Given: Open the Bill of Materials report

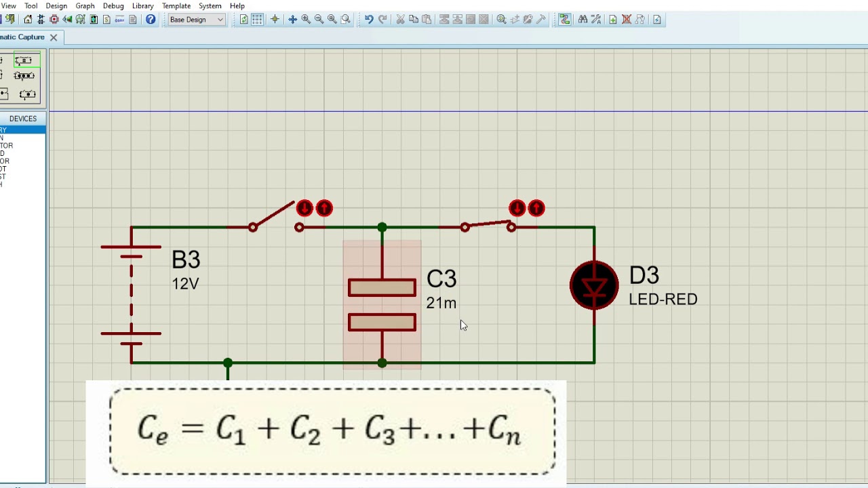Looking at the screenshot, I should (x=107, y=20).
